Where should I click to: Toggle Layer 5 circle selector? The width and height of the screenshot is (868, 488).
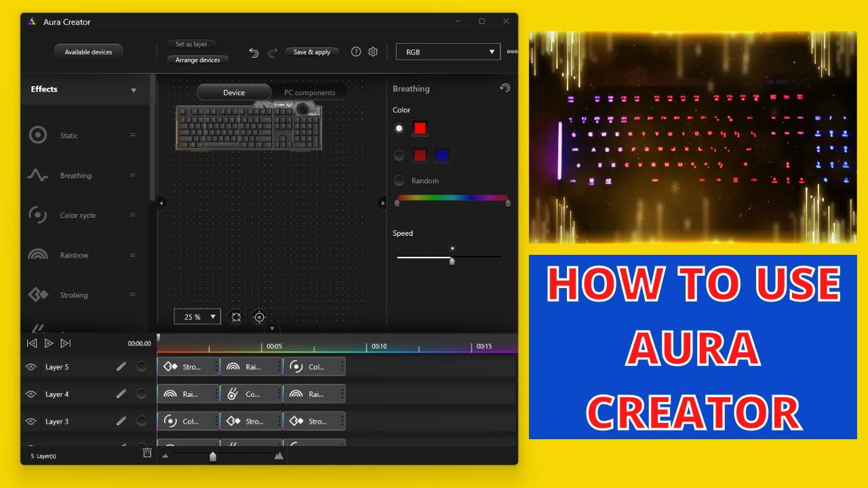(x=141, y=367)
